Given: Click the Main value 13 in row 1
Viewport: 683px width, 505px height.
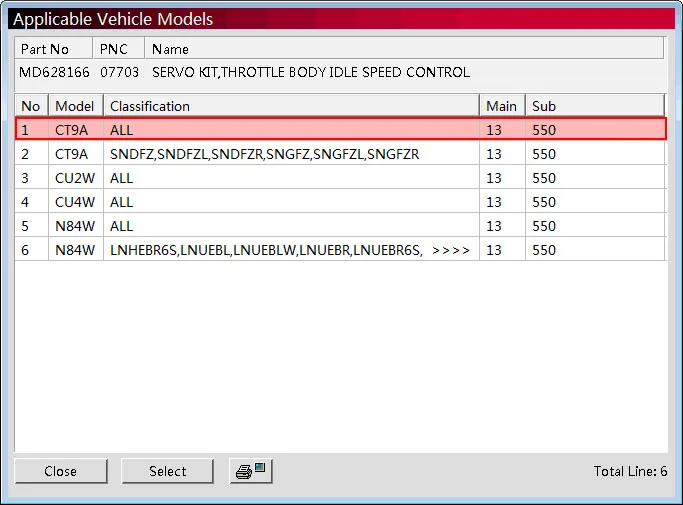Looking at the screenshot, I should 494,130.
